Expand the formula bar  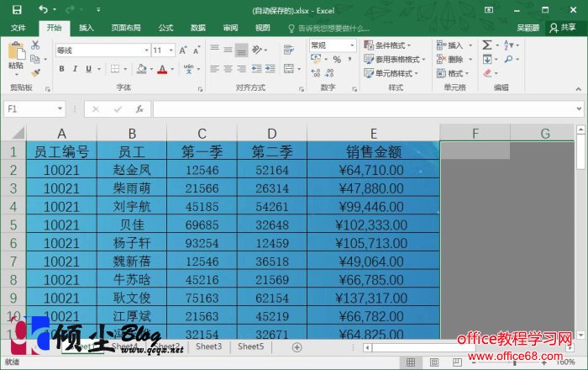579,109
